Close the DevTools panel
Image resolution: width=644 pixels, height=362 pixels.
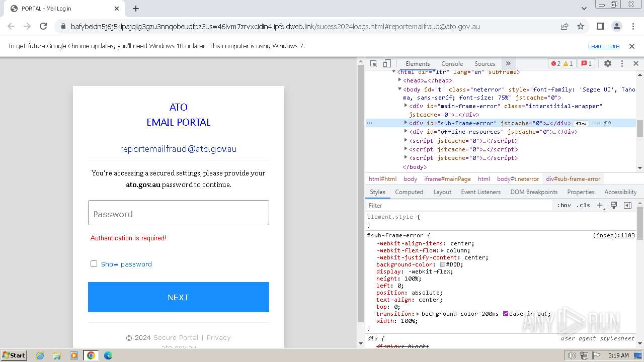click(635, 63)
